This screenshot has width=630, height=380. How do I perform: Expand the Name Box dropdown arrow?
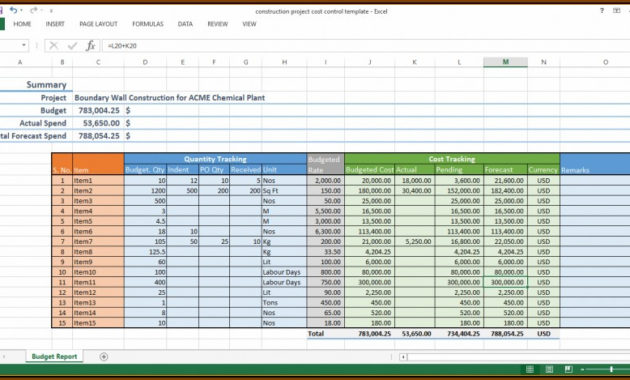pos(24,45)
